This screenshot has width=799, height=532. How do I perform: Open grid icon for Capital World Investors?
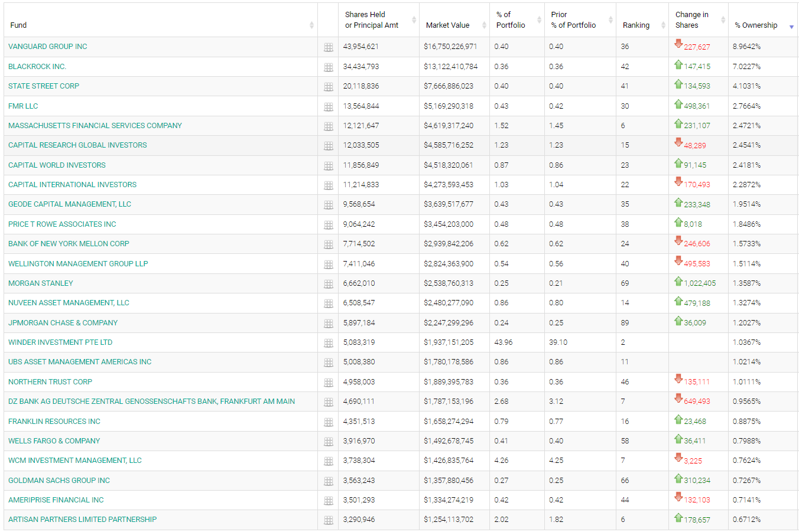[329, 166]
